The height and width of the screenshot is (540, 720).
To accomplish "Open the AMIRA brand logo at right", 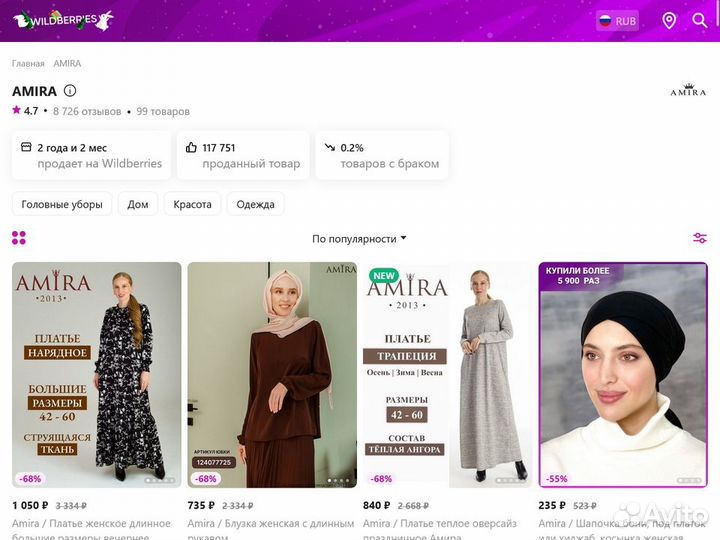I will tap(688, 90).
